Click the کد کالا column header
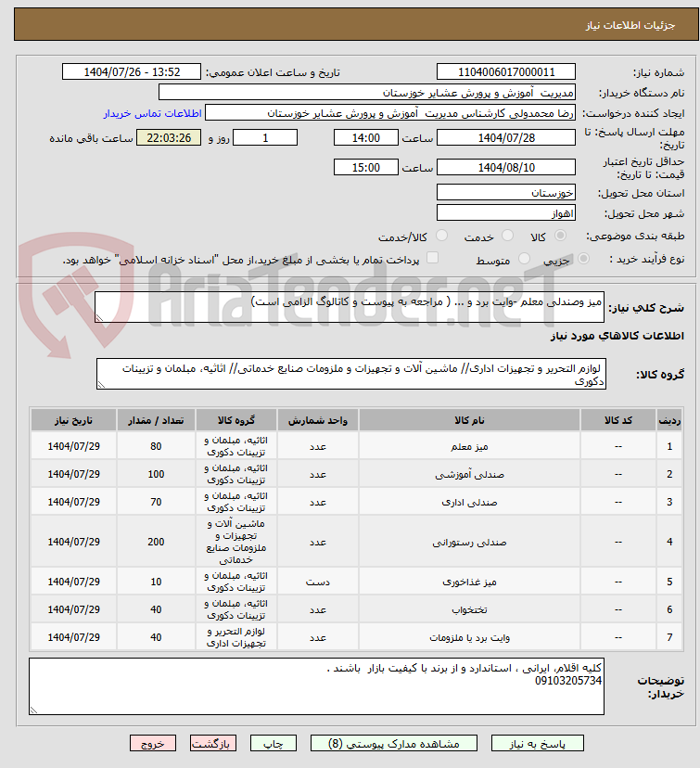This screenshot has width=700, height=768. click(x=618, y=420)
